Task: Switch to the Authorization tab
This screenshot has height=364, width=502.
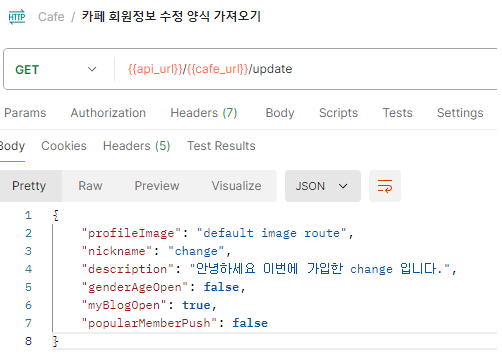Action: pos(108,113)
